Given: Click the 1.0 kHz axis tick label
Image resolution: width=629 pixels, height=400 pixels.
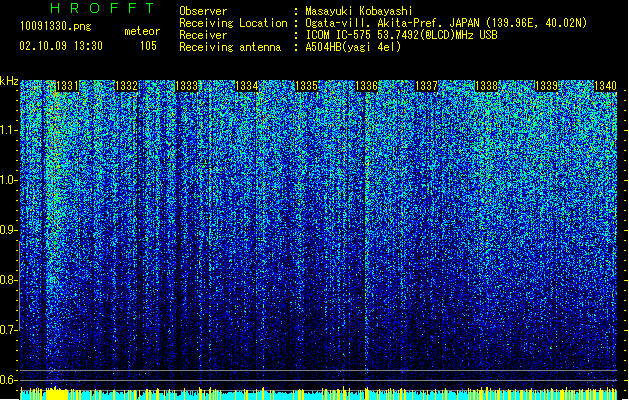Looking at the screenshot, I should [x=8, y=180].
